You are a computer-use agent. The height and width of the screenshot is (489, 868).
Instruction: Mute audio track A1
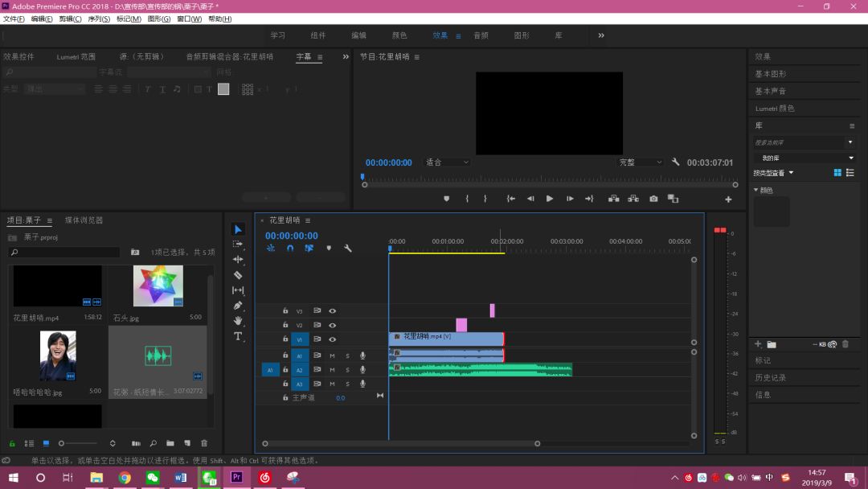(332, 355)
